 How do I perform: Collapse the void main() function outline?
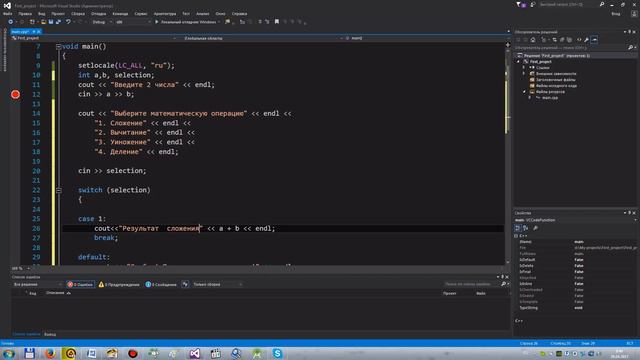[58, 47]
